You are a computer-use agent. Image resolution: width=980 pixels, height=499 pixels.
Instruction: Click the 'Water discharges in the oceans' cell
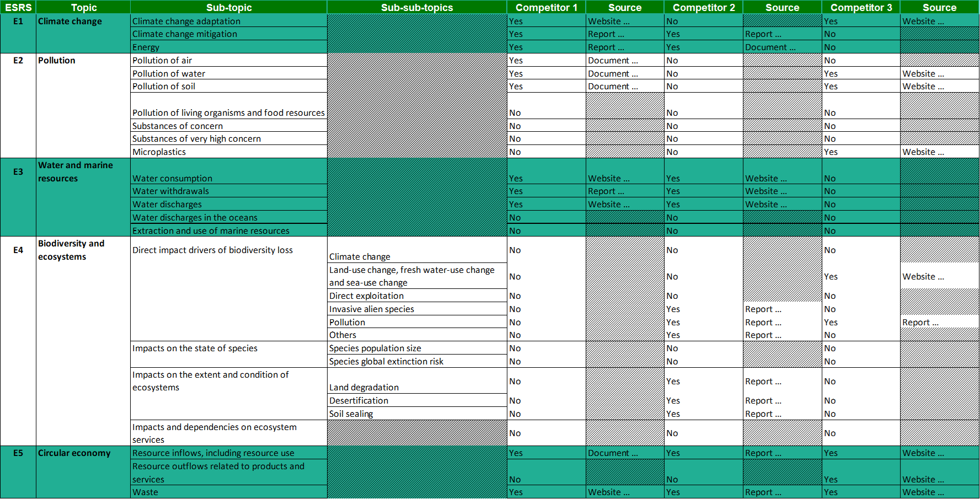(x=229, y=217)
